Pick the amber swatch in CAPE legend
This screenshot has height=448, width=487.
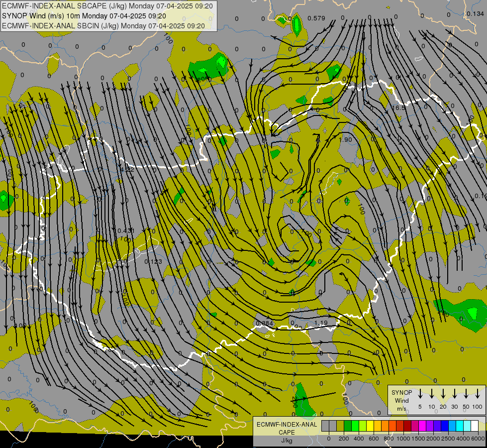click(x=378, y=426)
